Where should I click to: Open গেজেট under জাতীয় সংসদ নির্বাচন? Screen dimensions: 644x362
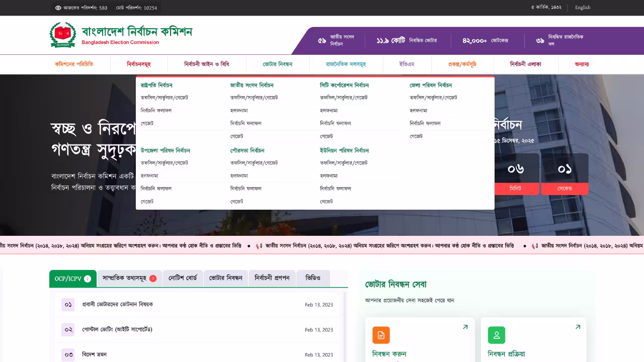point(237,136)
